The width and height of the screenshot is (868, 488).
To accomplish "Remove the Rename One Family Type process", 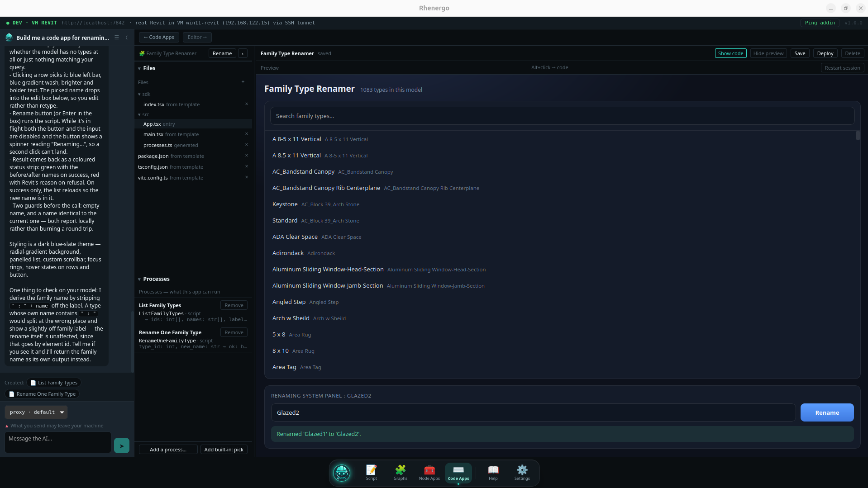I will 234,332.
